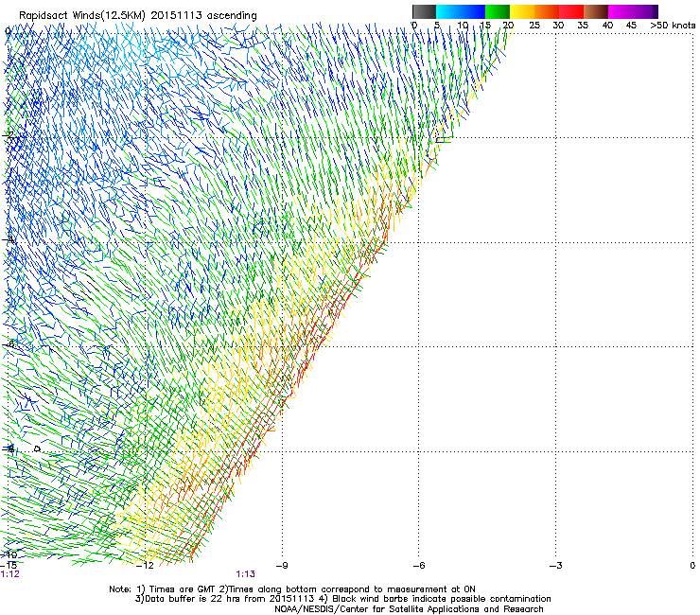Click the orange 25-30 knots legend segment
Viewport: 700px width, 615px height.
[x=547, y=11]
